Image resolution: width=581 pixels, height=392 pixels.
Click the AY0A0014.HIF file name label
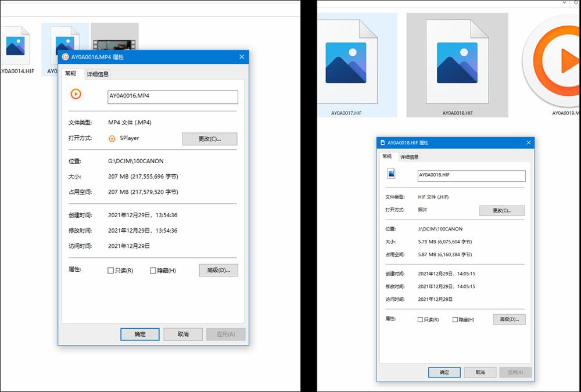[17, 71]
